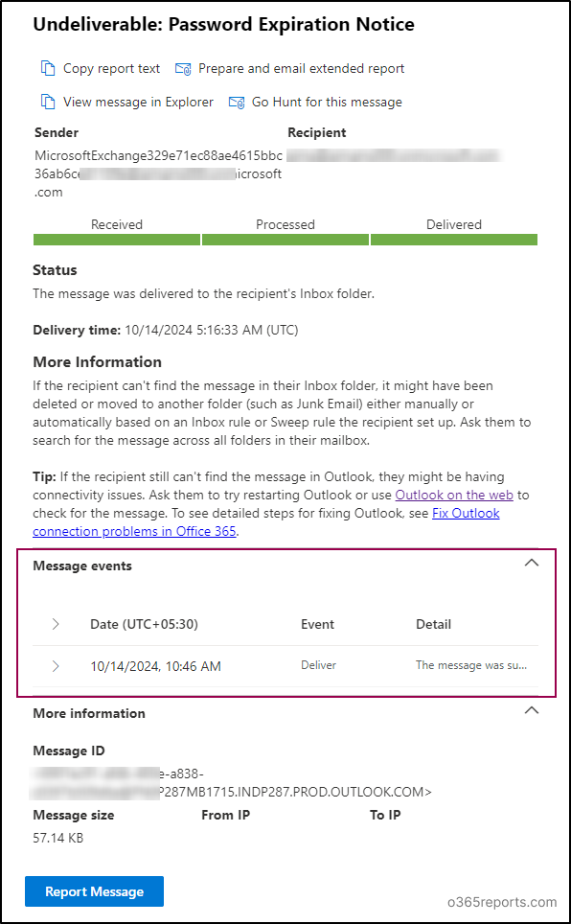Click the Detail column header
The image size is (571, 924).
[x=434, y=624]
